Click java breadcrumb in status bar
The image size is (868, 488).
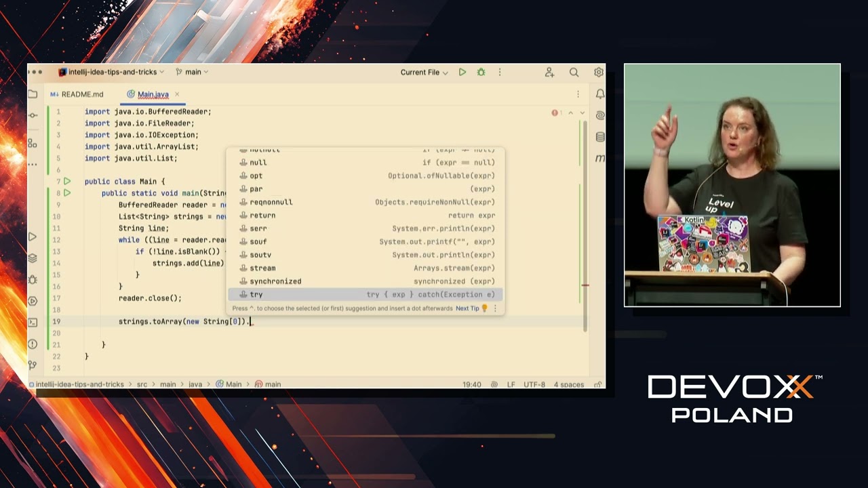click(x=195, y=384)
